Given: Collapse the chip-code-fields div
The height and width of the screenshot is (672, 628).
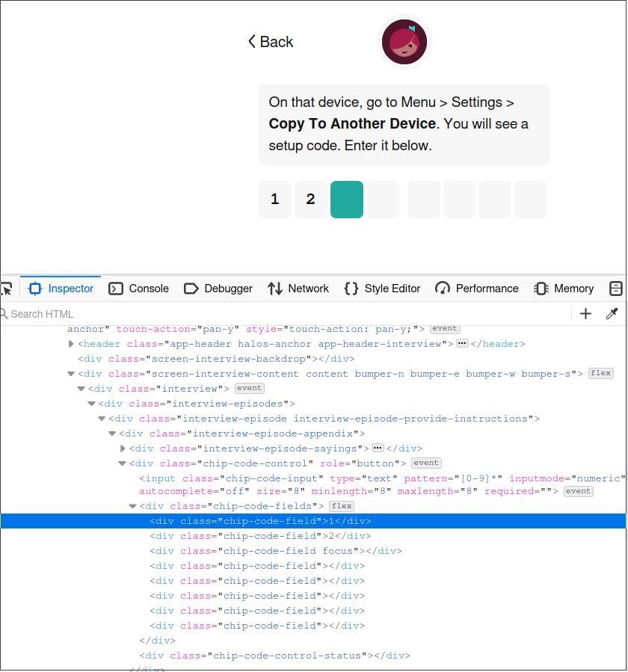Looking at the screenshot, I should click(x=133, y=506).
